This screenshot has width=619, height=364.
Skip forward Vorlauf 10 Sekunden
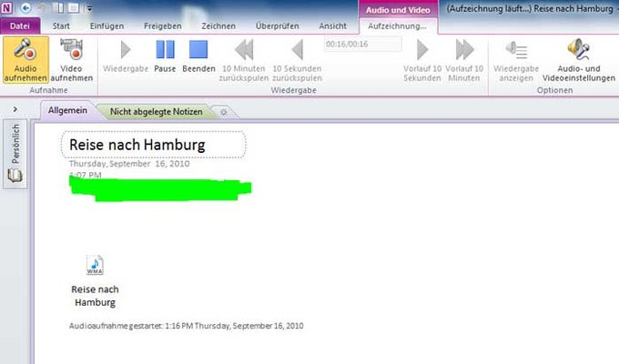tap(422, 60)
